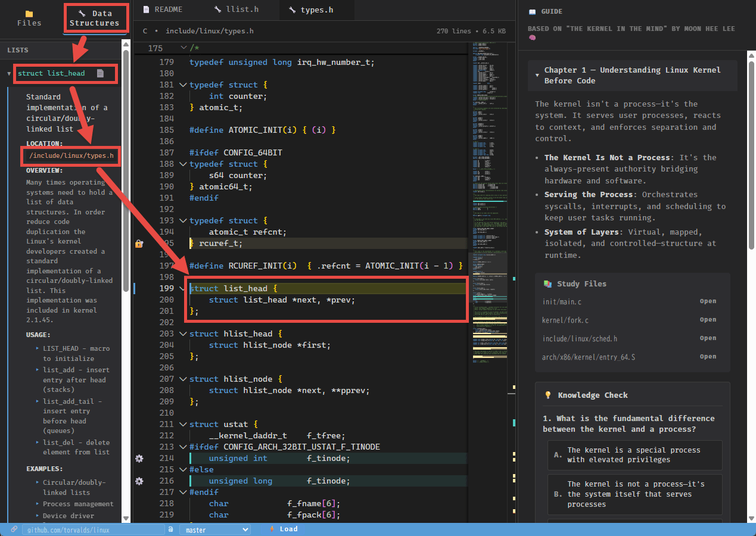The width and height of the screenshot is (756, 536).
Task: Click the fire icon on Load button
Action: tap(272, 529)
